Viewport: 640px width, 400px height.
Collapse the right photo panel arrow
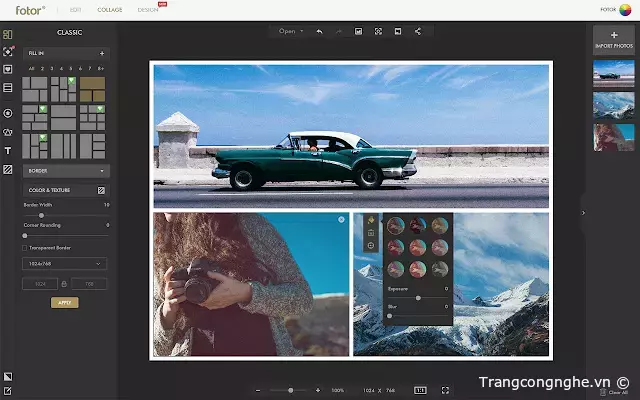coord(583,213)
